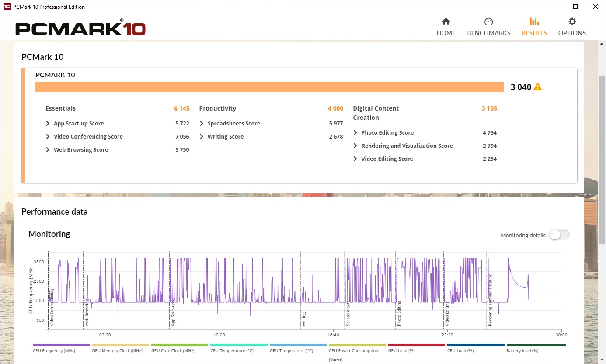Image resolution: width=606 pixels, height=364 pixels.
Task: Switch to the RESULTS label
Action: (x=534, y=33)
